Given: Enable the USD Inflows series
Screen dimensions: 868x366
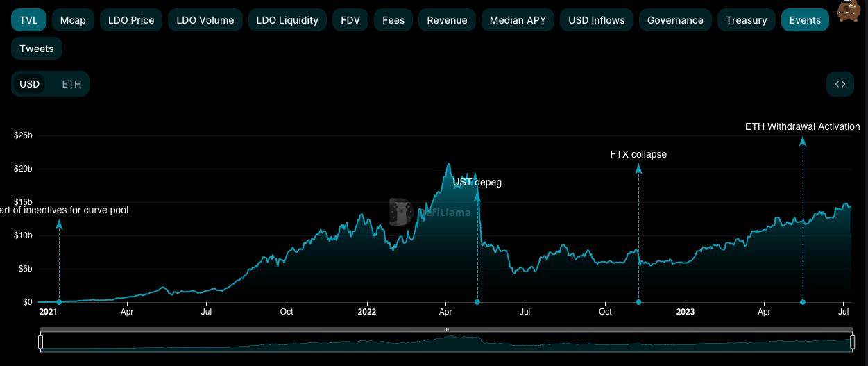Looking at the screenshot, I should tap(597, 20).
